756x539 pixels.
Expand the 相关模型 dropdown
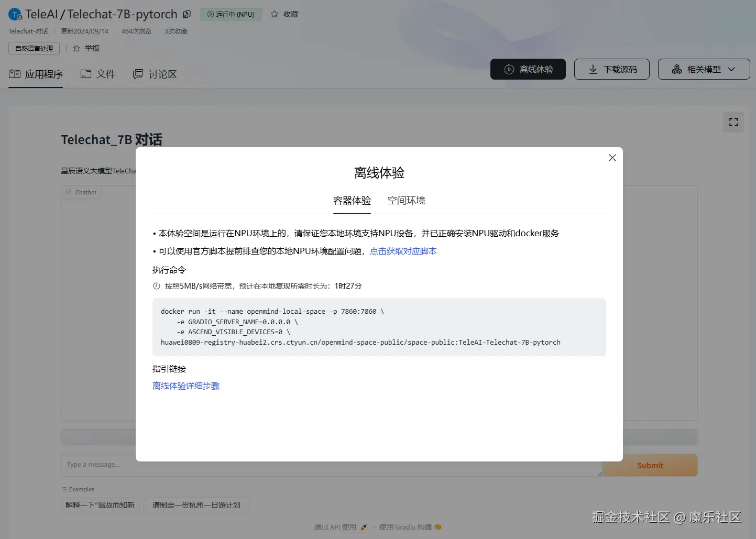pyautogui.click(x=704, y=69)
